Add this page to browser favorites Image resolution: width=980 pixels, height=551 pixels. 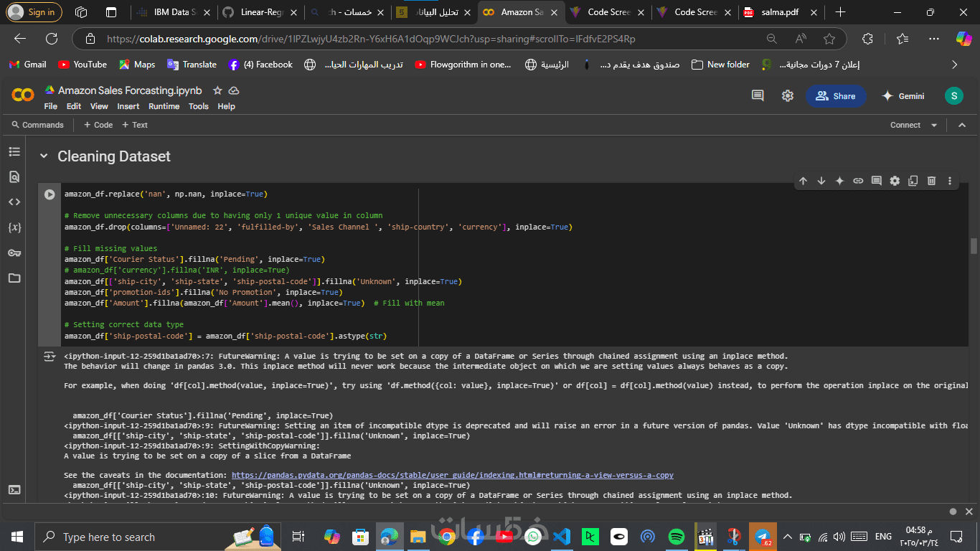(829, 39)
